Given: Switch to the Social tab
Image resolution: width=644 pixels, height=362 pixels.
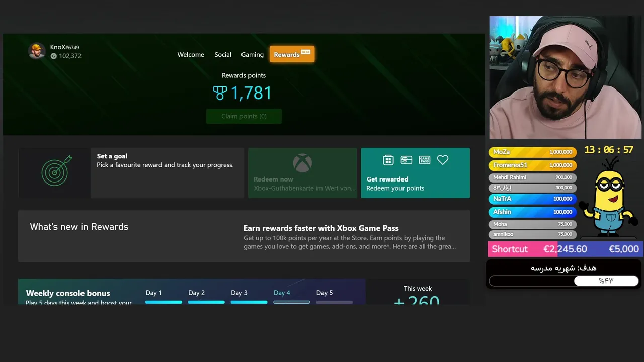Looking at the screenshot, I should point(223,55).
